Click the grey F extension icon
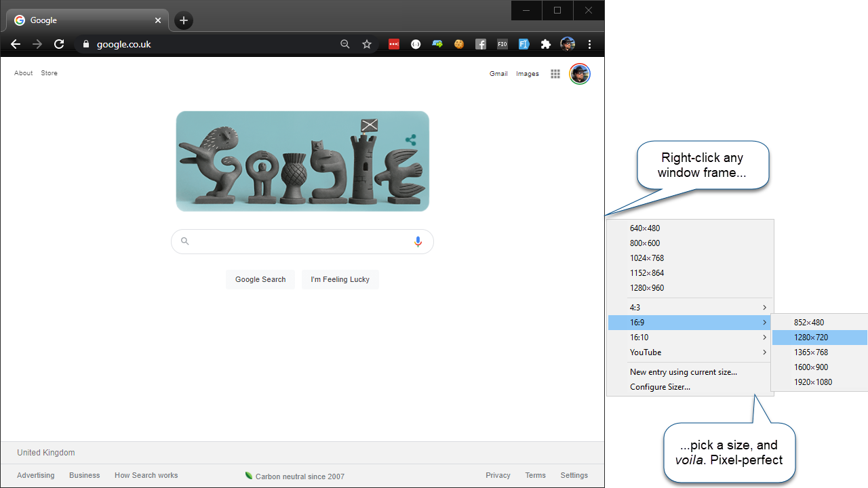Image resolution: width=868 pixels, height=488 pixels. [x=481, y=44]
